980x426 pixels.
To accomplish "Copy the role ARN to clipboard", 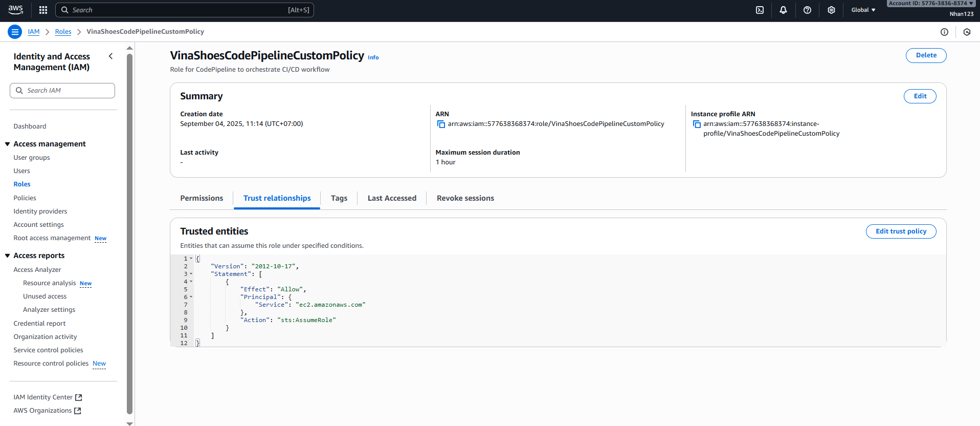I will 441,124.
